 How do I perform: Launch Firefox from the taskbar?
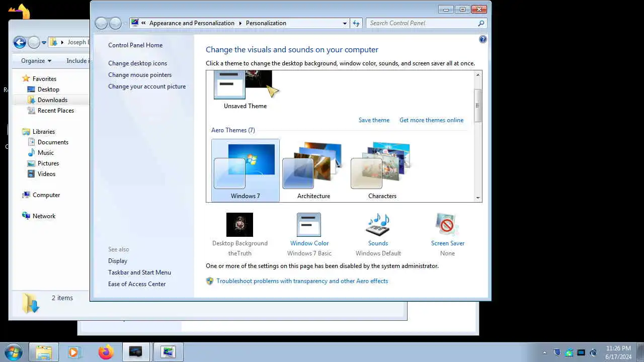(106, 352)
